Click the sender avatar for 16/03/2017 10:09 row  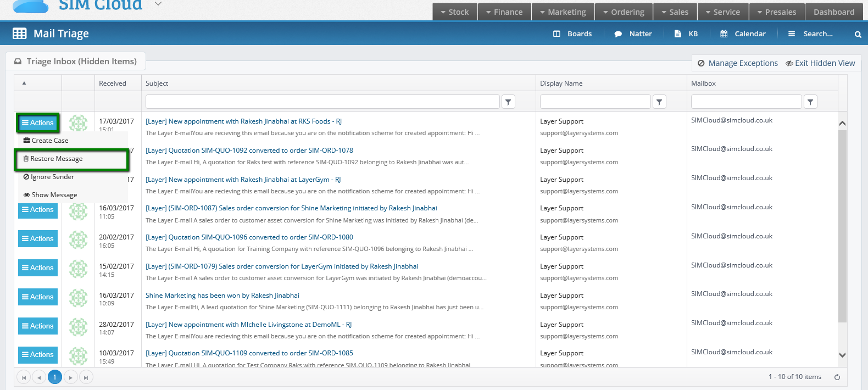(x=78, y=298)
